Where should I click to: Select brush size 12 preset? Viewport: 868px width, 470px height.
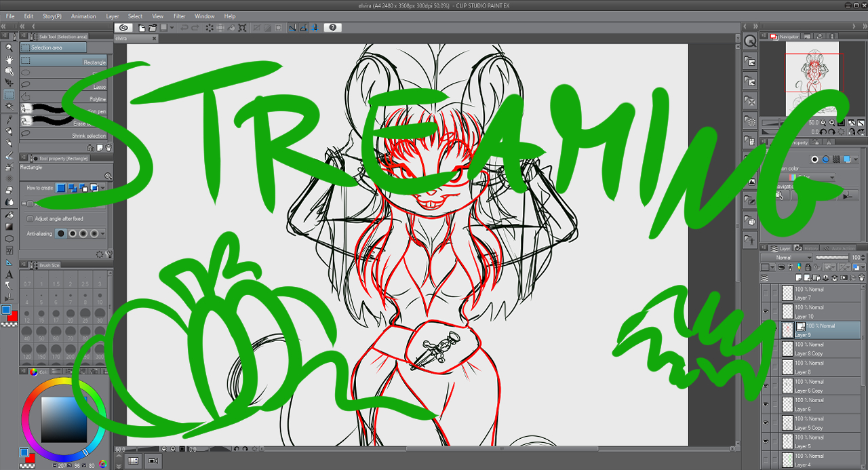click(27, 315)
